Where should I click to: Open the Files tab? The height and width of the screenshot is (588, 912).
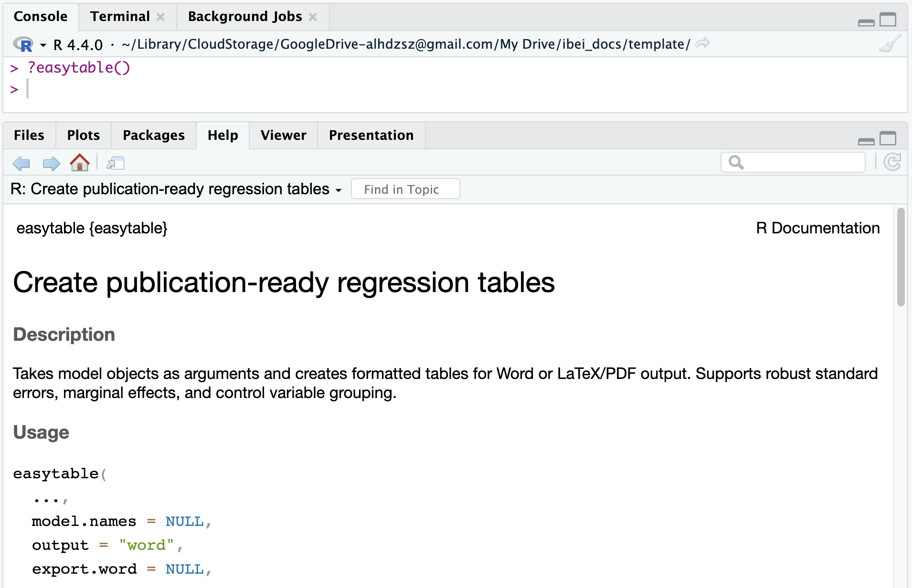click(x=29, y=135)
